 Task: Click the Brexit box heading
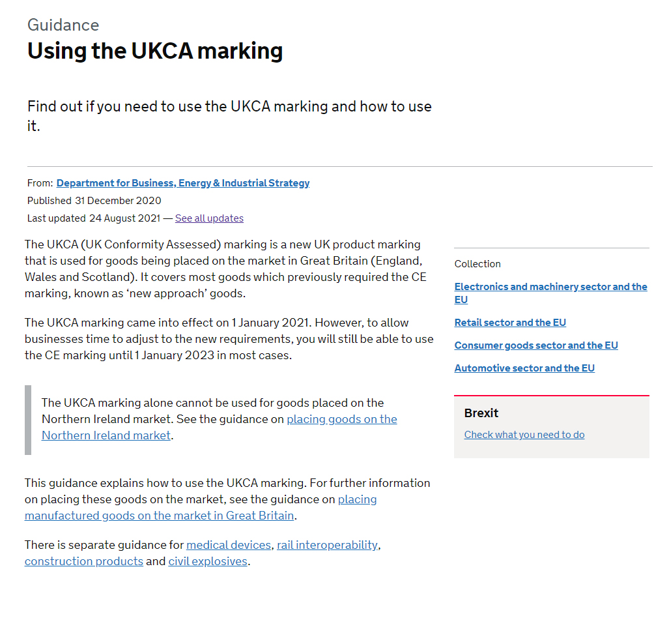point(481,413)
